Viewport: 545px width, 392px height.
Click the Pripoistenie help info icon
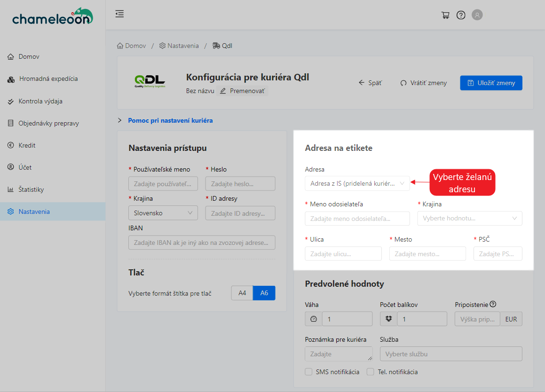(x=493, y=304)
